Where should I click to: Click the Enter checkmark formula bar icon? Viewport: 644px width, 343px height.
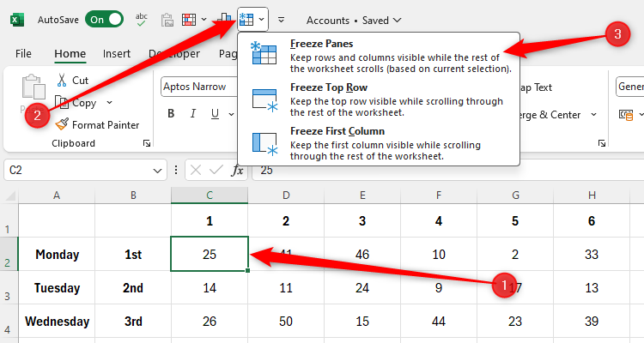pyautogui.click(x=216, y=170)
